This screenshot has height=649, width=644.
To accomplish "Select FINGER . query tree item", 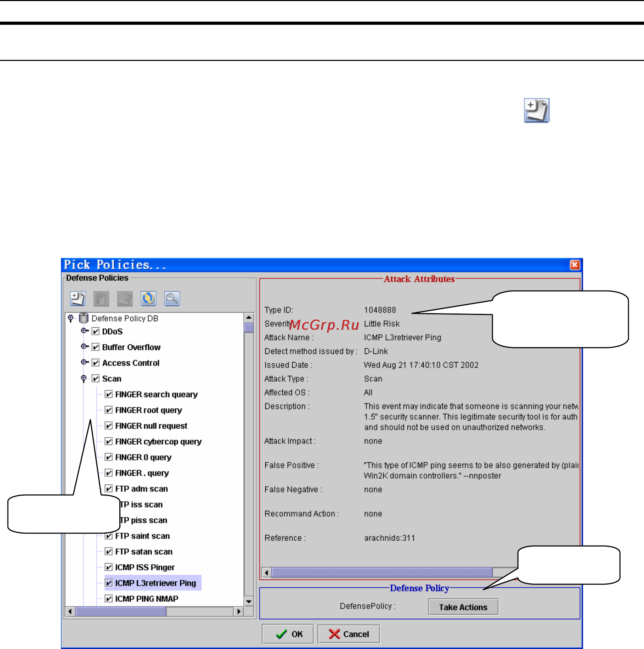I will (x=142, y=473).
